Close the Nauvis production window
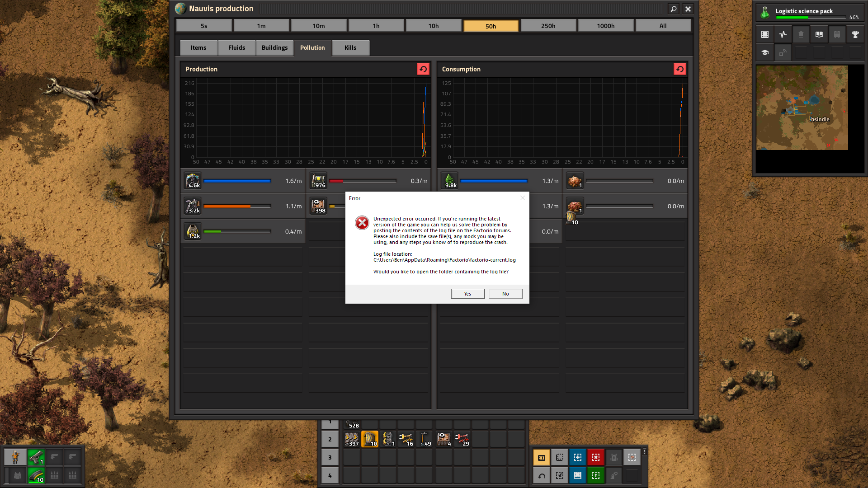This screenshot has height=488, width=868. click(x=688, y=9)
